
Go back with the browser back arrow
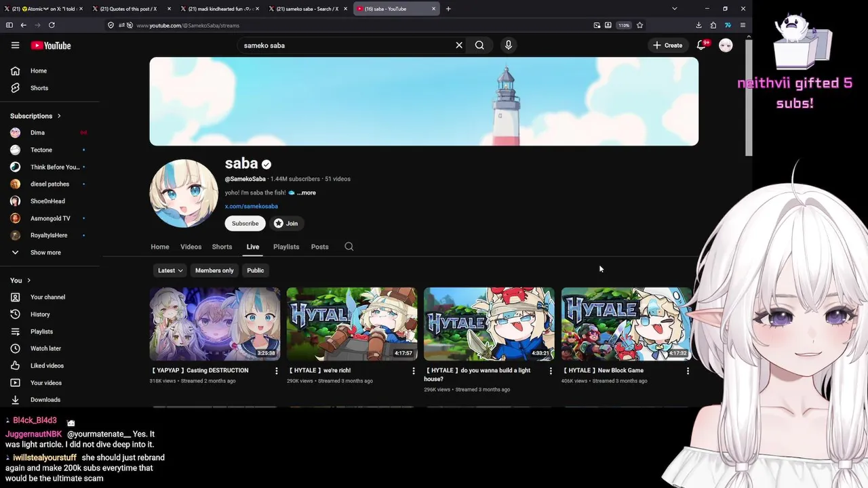23,25
